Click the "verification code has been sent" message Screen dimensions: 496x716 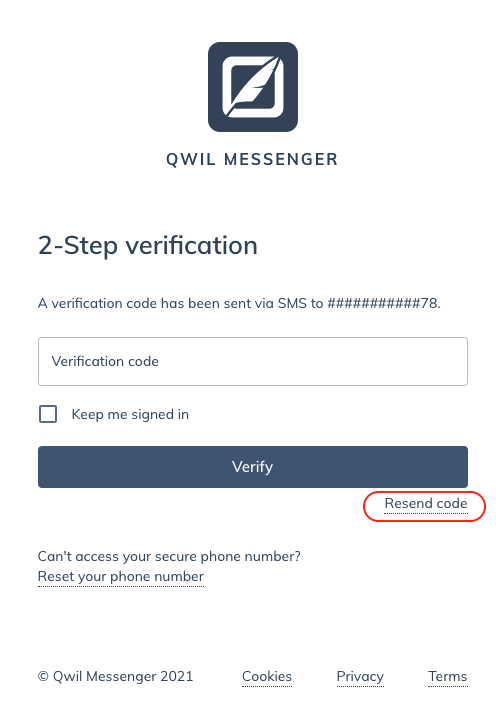[239, 303]
